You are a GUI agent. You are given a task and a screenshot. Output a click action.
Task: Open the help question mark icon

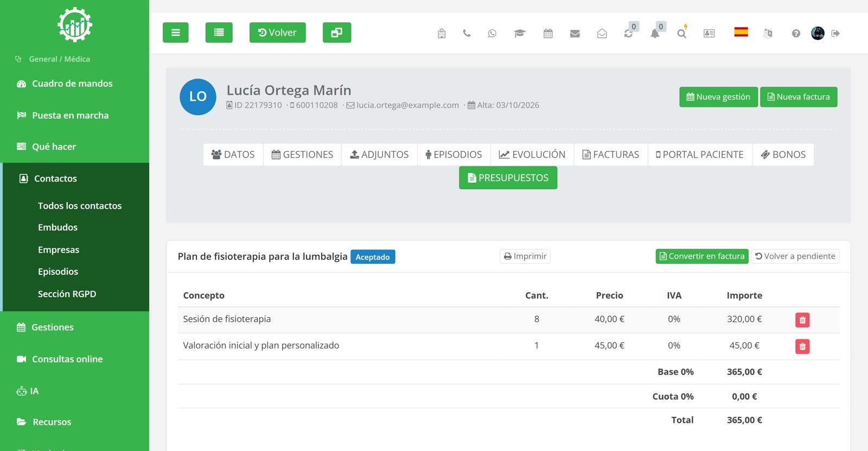click(796, 34)
